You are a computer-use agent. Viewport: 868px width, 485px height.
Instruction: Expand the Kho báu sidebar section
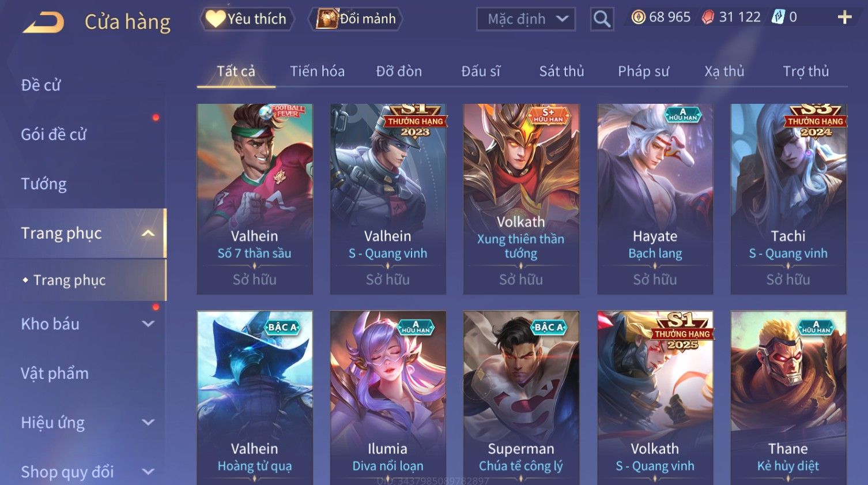148,324
